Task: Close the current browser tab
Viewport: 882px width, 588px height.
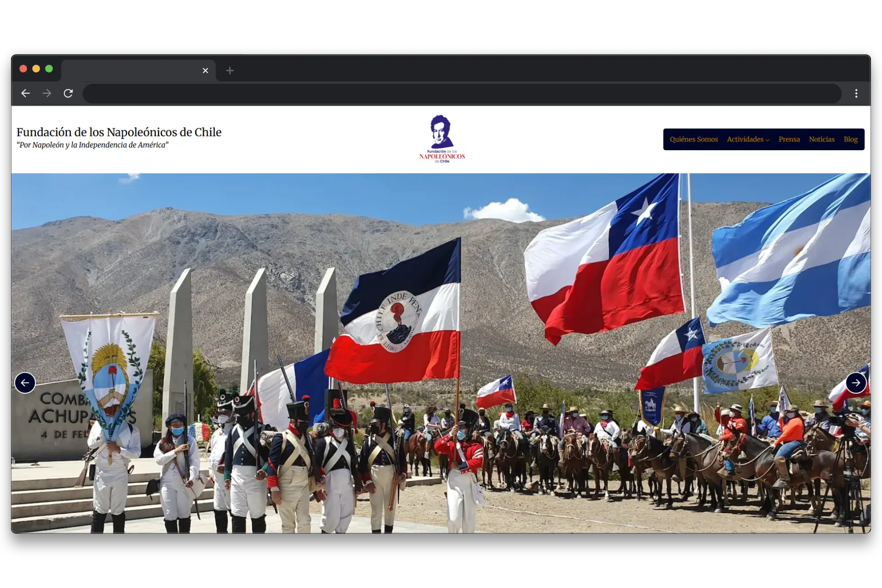Action: pyautogui.click(x=205, y=70)
